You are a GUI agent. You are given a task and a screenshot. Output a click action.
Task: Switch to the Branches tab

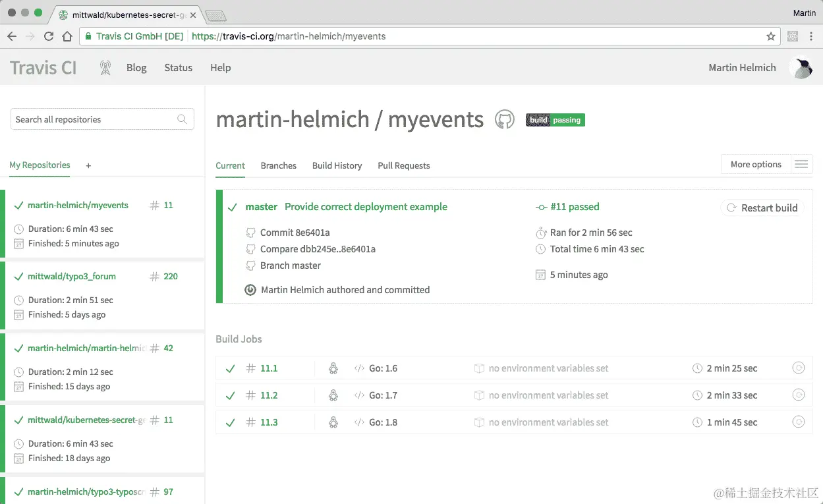279,166
